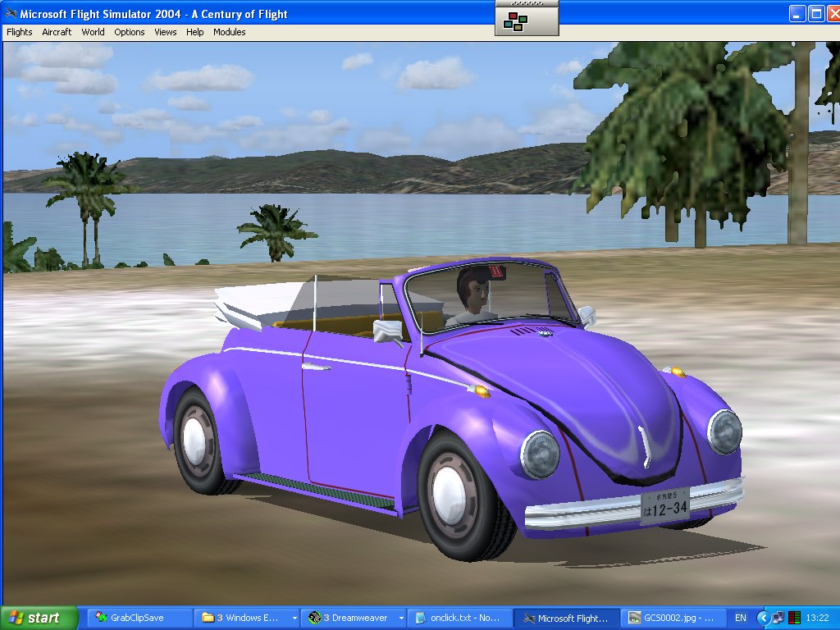The width and height of the screenshot is (840, 630).
Task: Click the network connection tray icon
Action: pos(778,619)
